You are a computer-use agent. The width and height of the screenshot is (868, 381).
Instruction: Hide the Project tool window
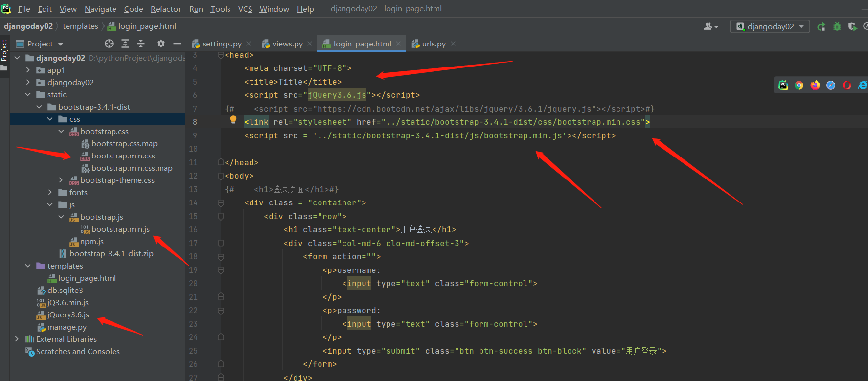pos(177,44)
